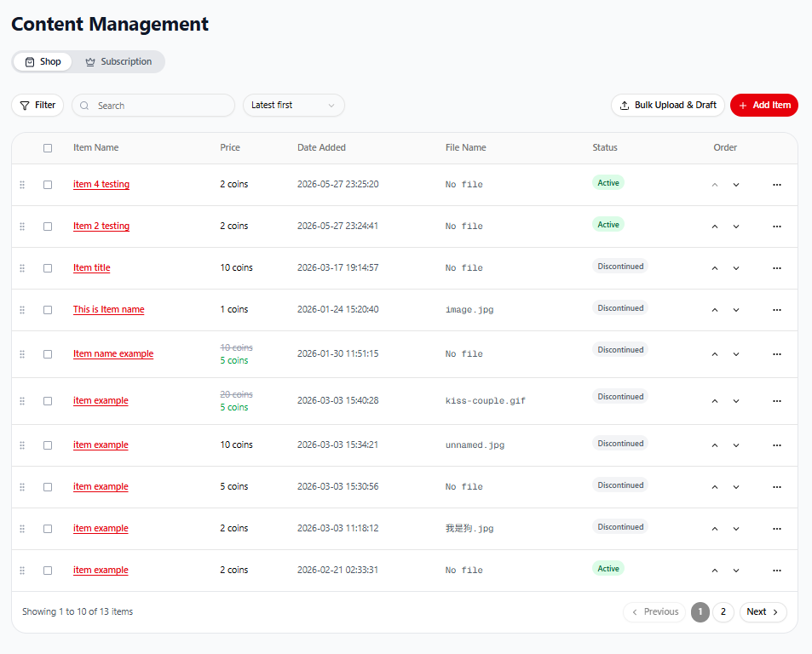
Task: Click file name 'image.jpg'
Action: [469, 310]
